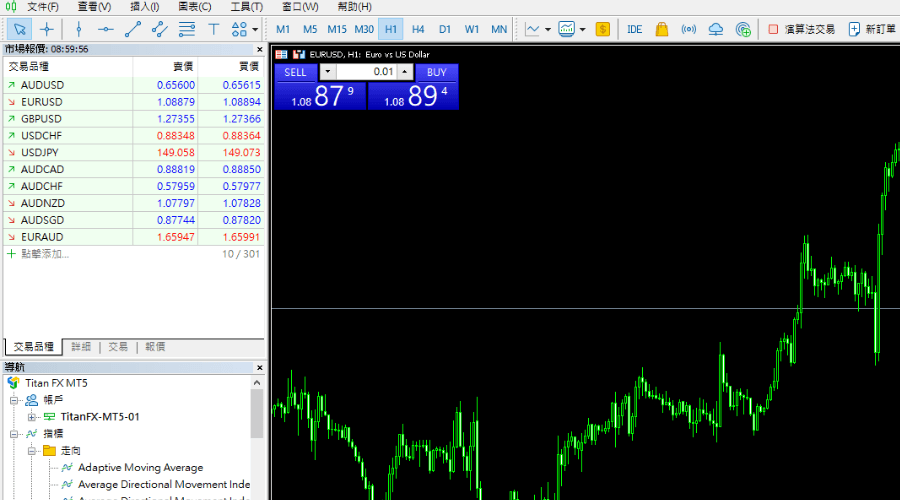Click the 0.01 lot volume field
The height and width of the screenshot is (500, 900).
coord(367,72)
